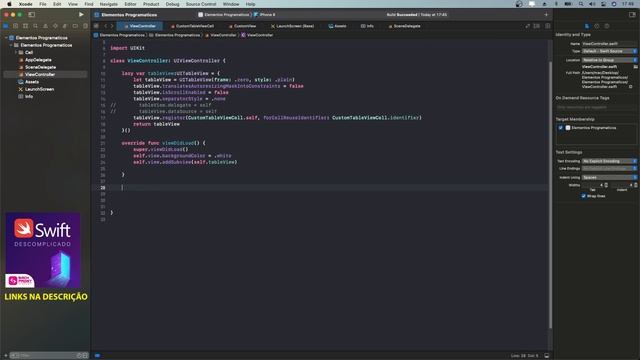
Task: Run the project with the play button
Action: coord(81,14)
